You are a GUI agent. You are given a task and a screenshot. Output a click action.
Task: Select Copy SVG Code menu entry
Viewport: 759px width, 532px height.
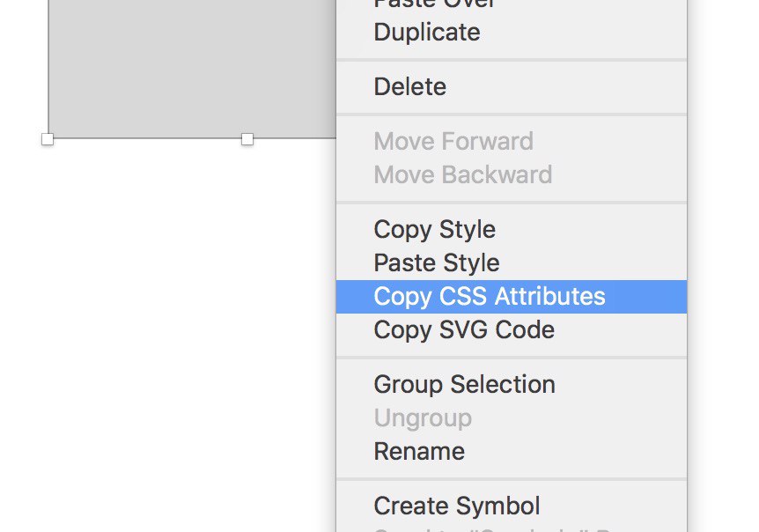coord(512,330)
